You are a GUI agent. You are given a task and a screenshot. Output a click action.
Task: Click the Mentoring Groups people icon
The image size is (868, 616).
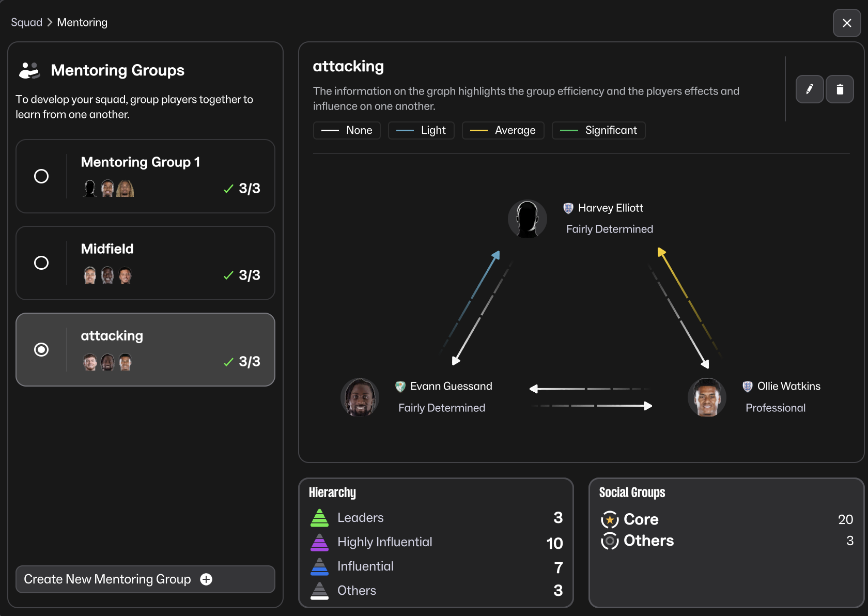pos(29,70)
